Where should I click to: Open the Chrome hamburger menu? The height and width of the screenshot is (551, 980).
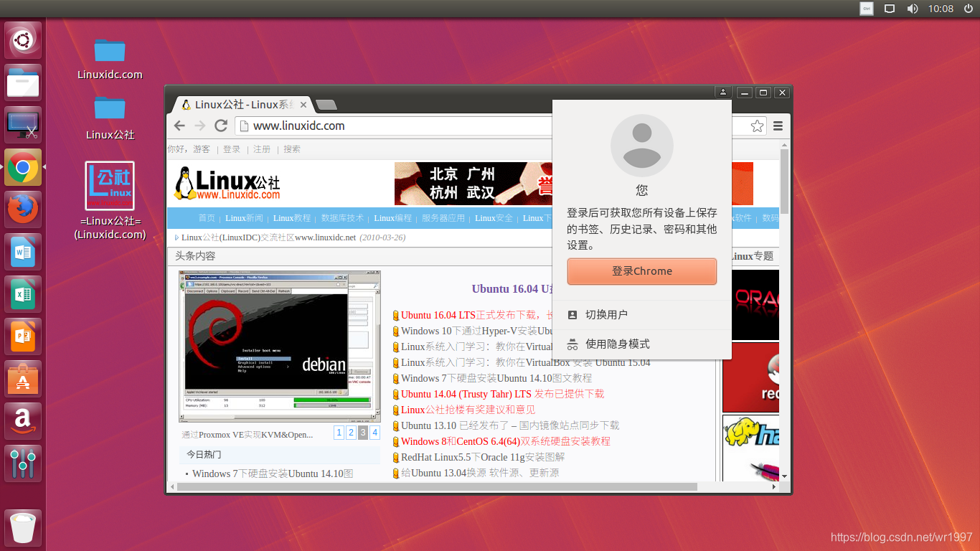tap(778, 126)
